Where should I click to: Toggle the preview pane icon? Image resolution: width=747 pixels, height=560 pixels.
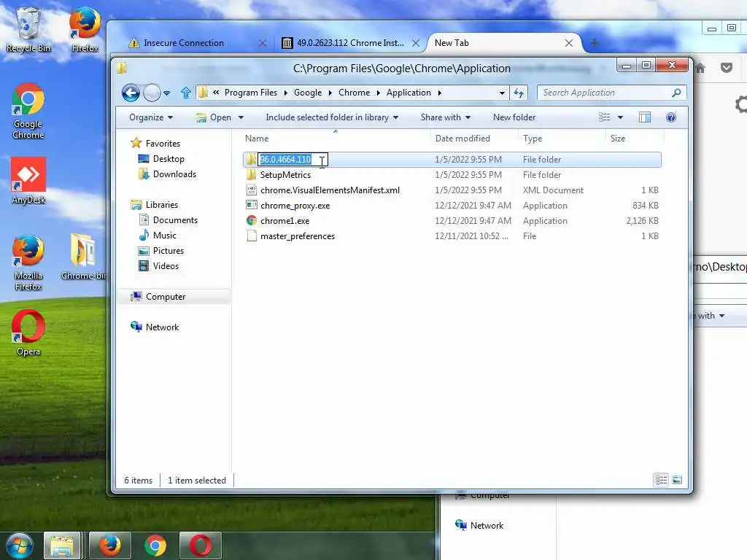645,117
